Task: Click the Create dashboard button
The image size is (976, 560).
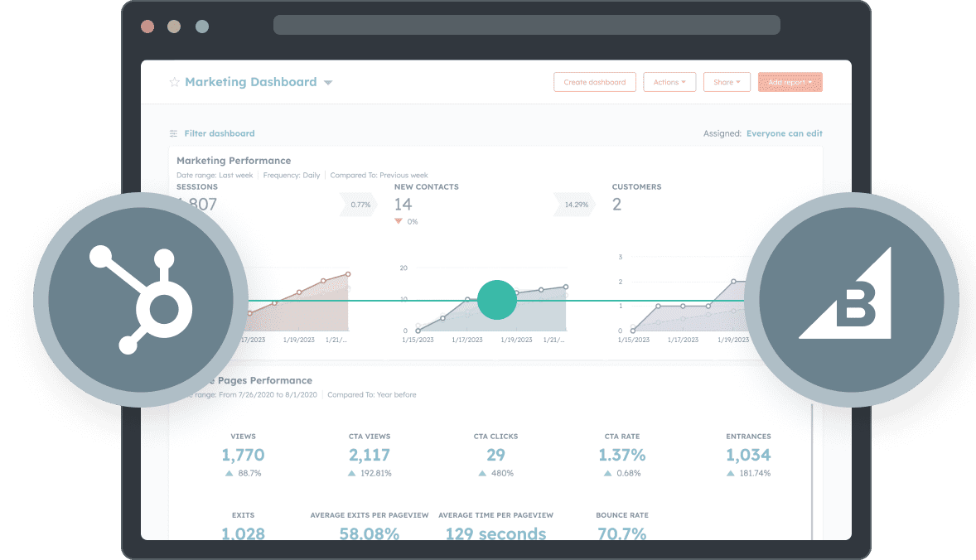Action: (594, 82)
